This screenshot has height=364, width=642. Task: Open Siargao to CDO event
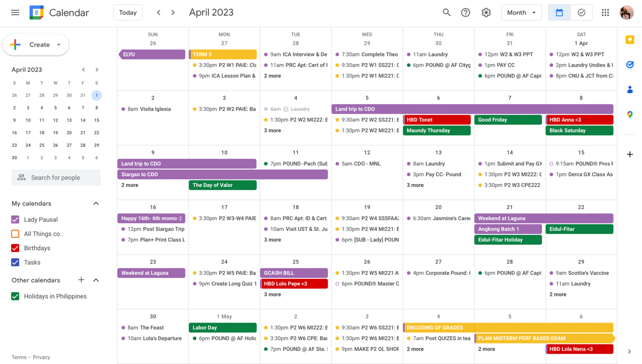click(223, 174)
